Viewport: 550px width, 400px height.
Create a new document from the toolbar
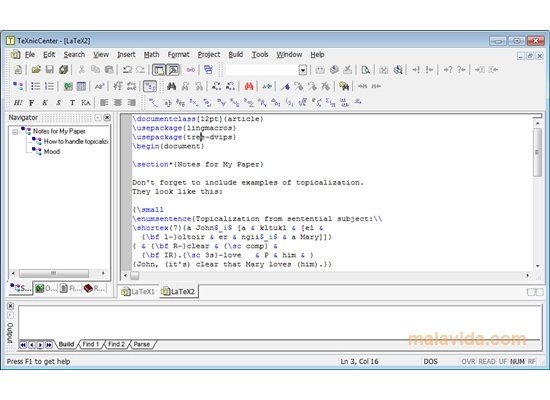tap(18, 70)
